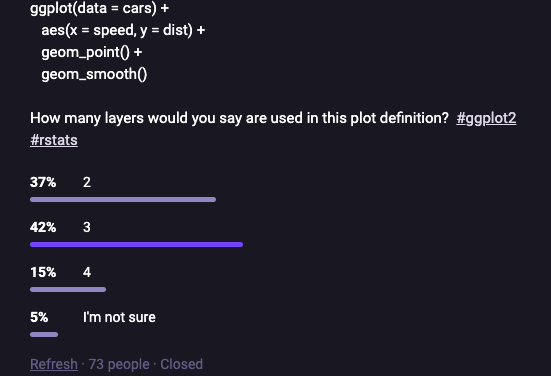Click the 15% percentage label
The height and width of the screenshot is (376, 551).
pos(43,272)
